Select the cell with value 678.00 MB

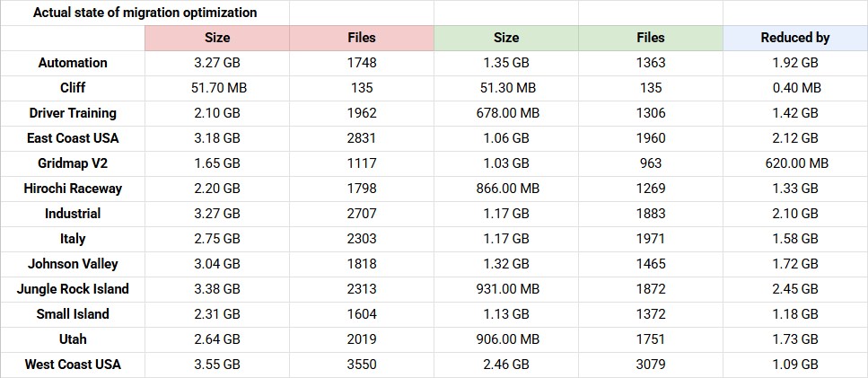506,113
